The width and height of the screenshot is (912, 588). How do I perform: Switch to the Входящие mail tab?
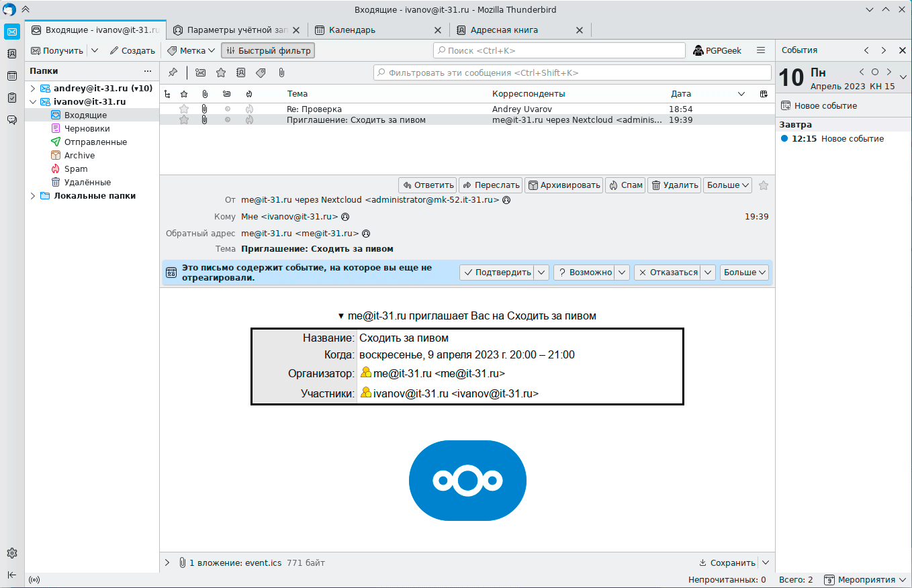point(95,30)
